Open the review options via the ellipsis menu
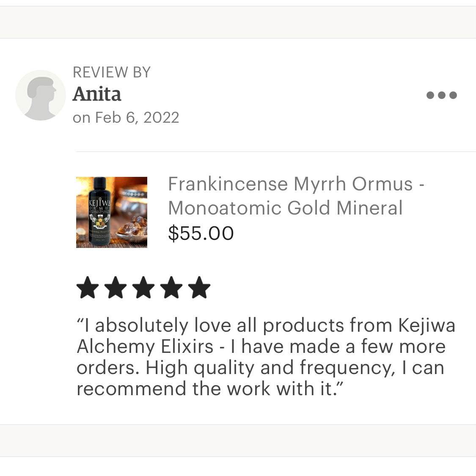 pos(442,95)
